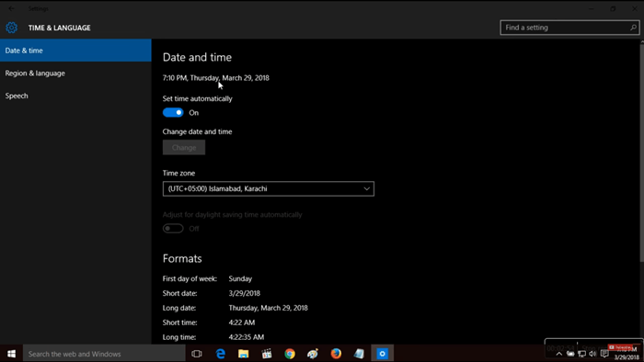The width and height of the screenshot is (644, 362).
Task: Click the First day of week value Sunday
Action: pyautogui.click(x=240, y=278)
